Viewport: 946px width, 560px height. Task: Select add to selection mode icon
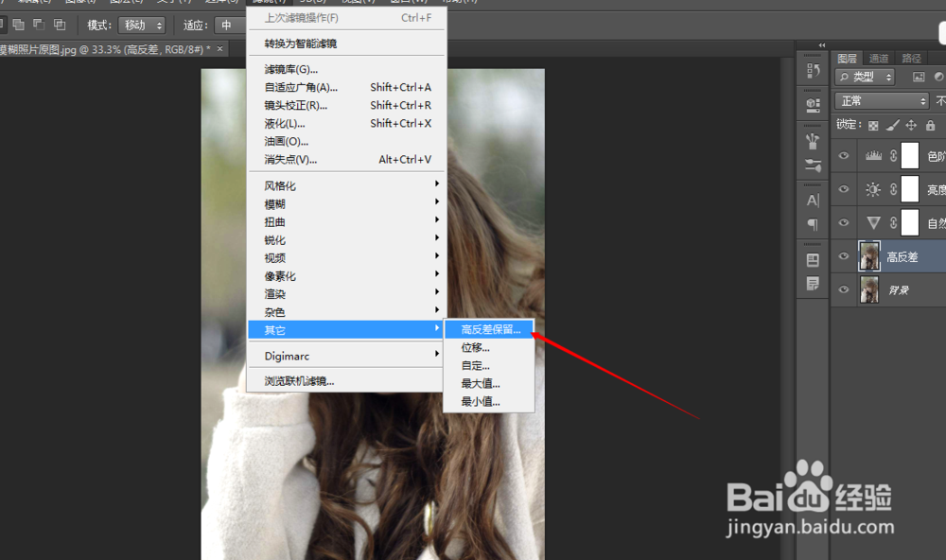pyautogui.click(x=19, y=25)
